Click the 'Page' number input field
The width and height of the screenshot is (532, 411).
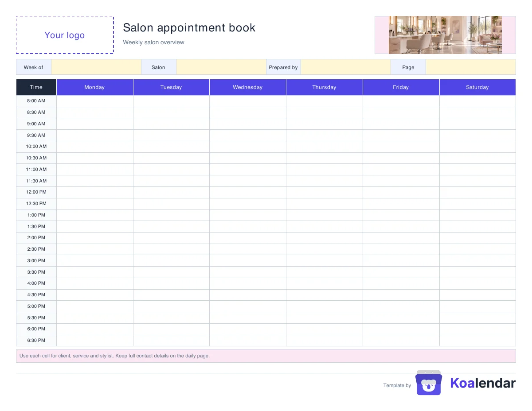(x=471, y=67)
